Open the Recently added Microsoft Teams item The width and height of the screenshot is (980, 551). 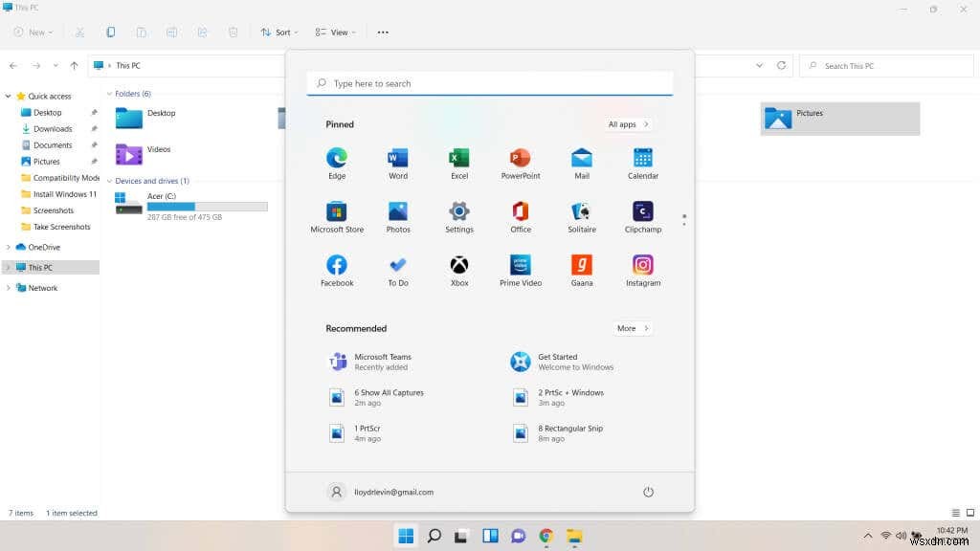click(x=382, y=362)
